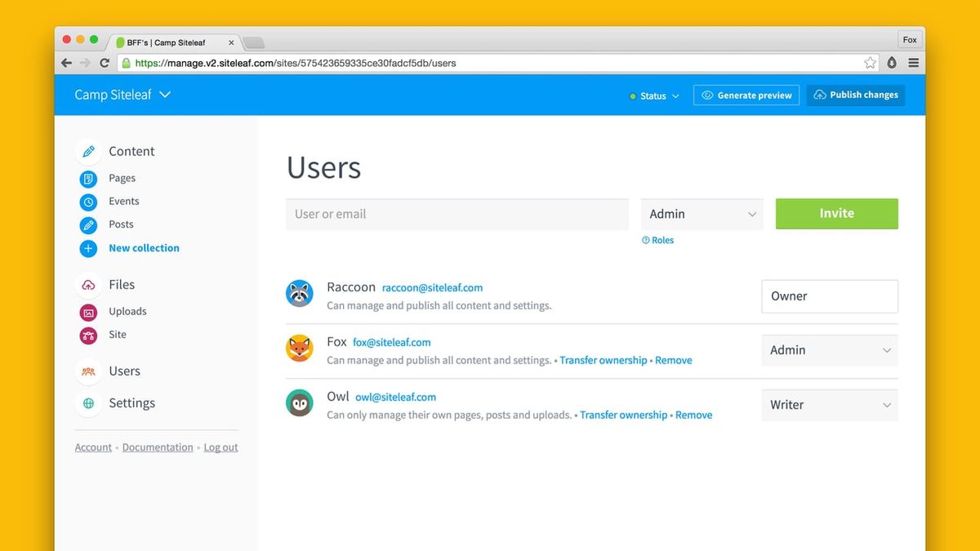Click the browser forward arrow

(86, 63)
